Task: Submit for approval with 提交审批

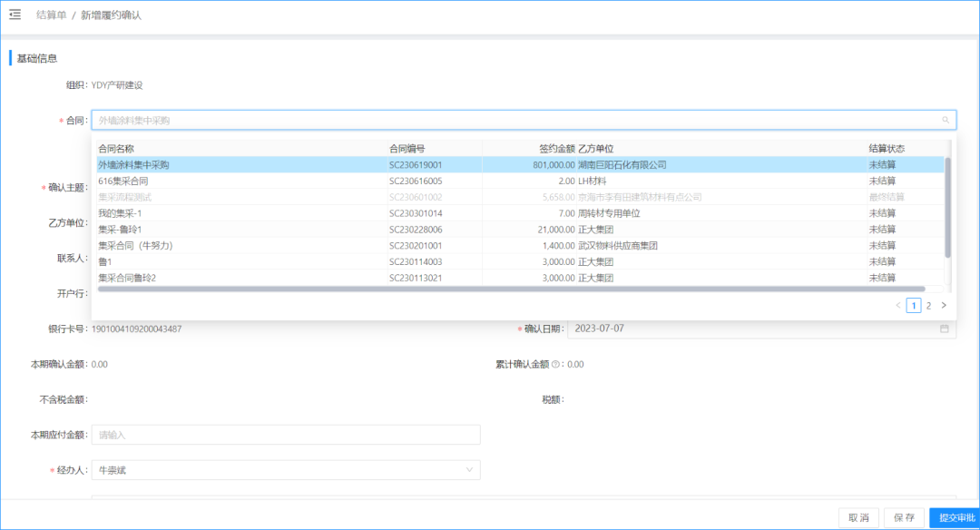Action: 956,517
